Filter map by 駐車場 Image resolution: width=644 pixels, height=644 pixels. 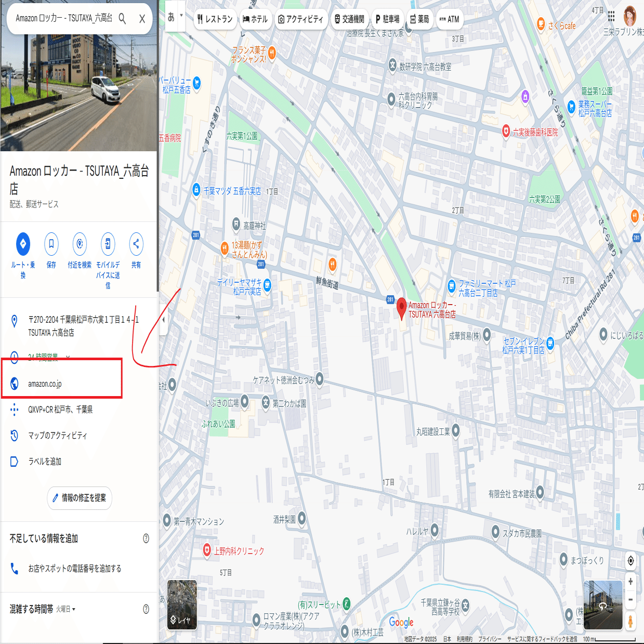coord(388,19)
